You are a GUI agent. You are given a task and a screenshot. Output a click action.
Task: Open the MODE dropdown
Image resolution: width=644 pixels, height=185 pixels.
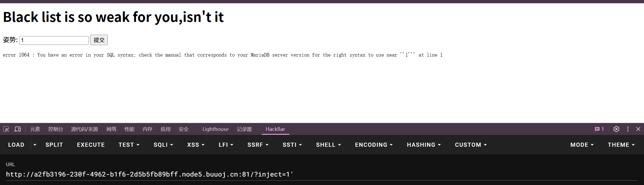point(582,145)
